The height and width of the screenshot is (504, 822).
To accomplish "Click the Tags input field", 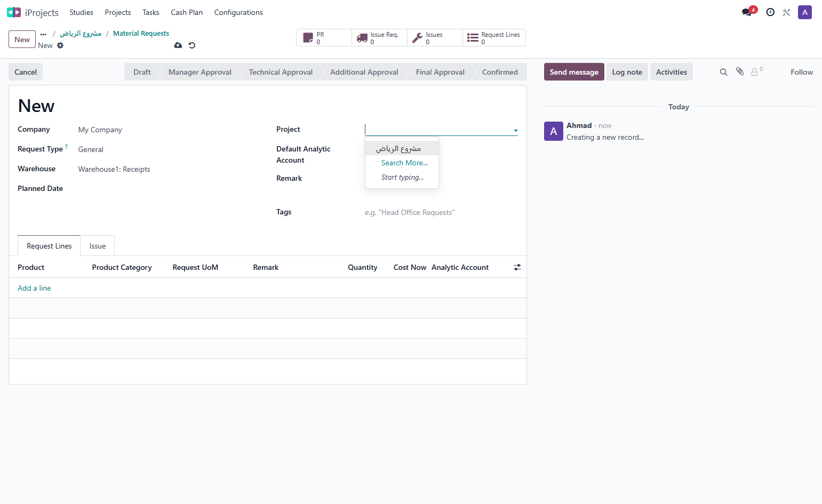I will 441,212.
